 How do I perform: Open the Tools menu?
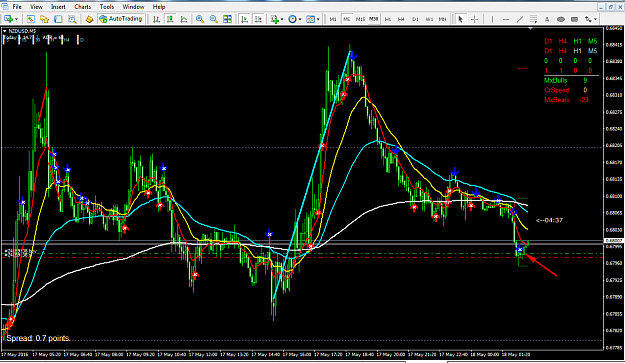(106, 7)
